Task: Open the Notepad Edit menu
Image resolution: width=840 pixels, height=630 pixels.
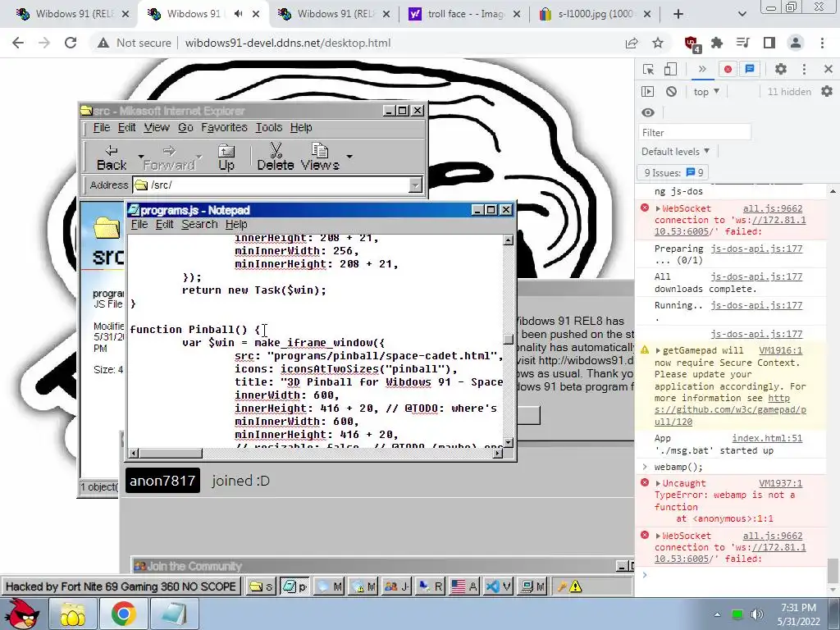Action: (x=164, y=225)
